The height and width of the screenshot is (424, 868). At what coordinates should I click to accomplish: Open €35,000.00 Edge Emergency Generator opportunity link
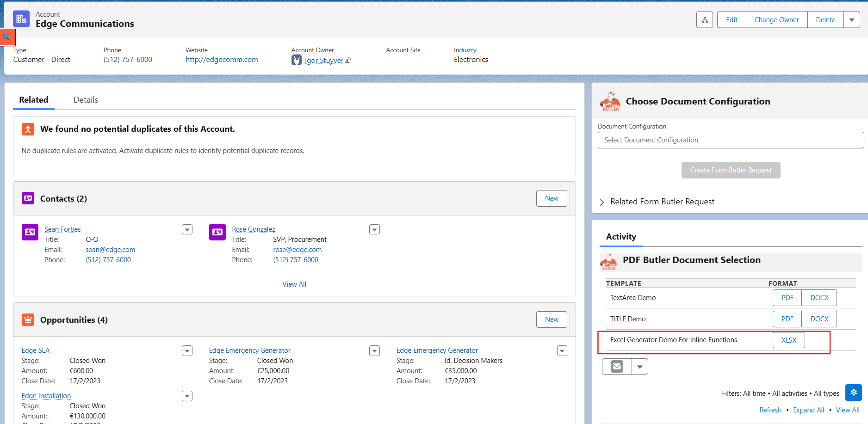click(437, 350)
